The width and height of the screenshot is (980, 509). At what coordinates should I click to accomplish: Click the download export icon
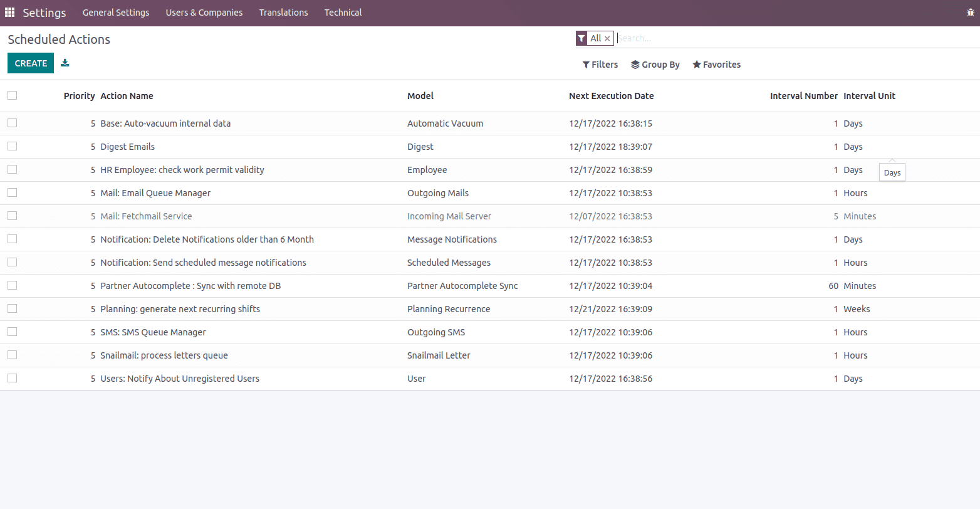(x=65, y=63)
